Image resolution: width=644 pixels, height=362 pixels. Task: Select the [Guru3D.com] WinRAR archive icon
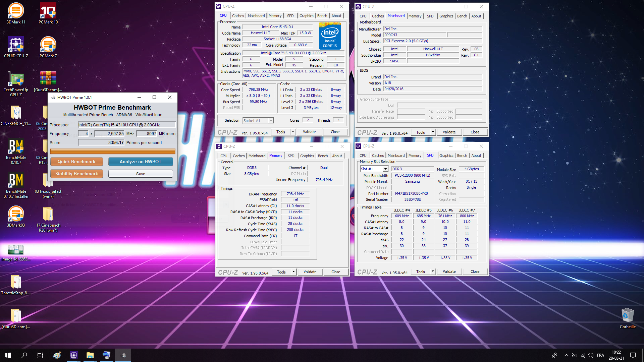pos(48,81)
